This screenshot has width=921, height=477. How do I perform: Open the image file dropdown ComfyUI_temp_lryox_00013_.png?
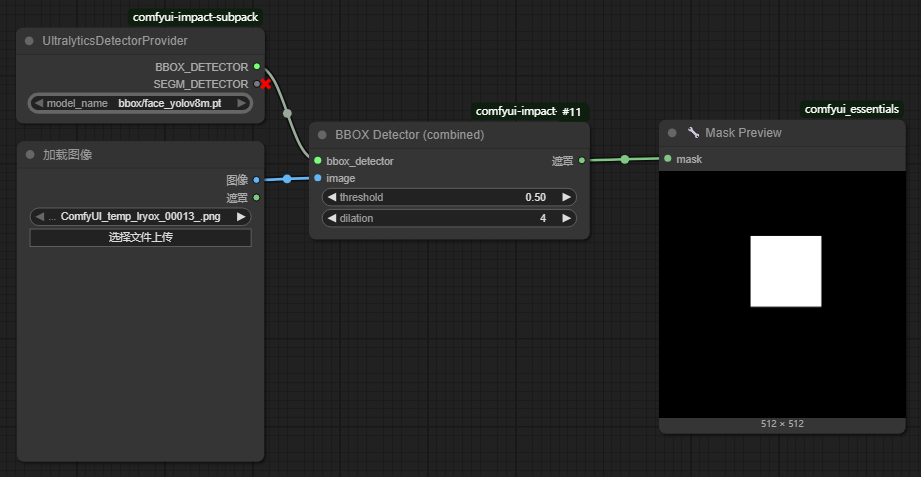tap(140, 216)
